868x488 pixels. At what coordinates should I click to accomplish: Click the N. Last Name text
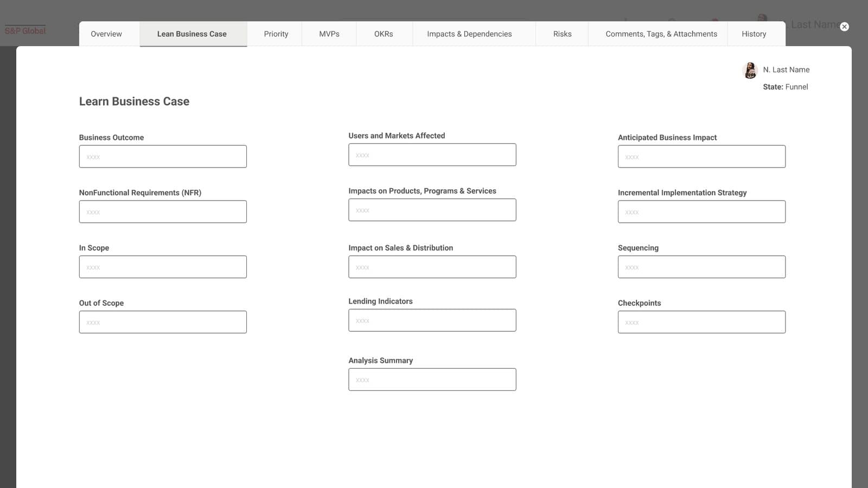(786, 69)
